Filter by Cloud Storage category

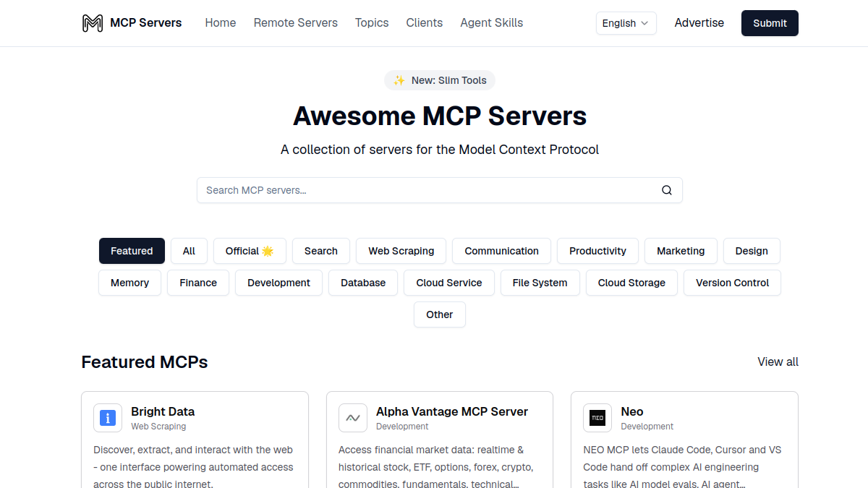click(x=631, y=283)
